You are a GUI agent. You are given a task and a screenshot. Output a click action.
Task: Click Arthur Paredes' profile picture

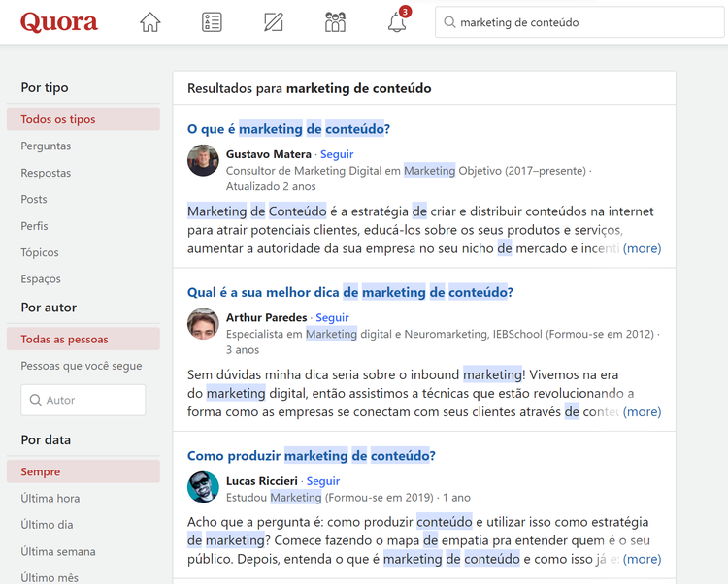coord(203,324)
